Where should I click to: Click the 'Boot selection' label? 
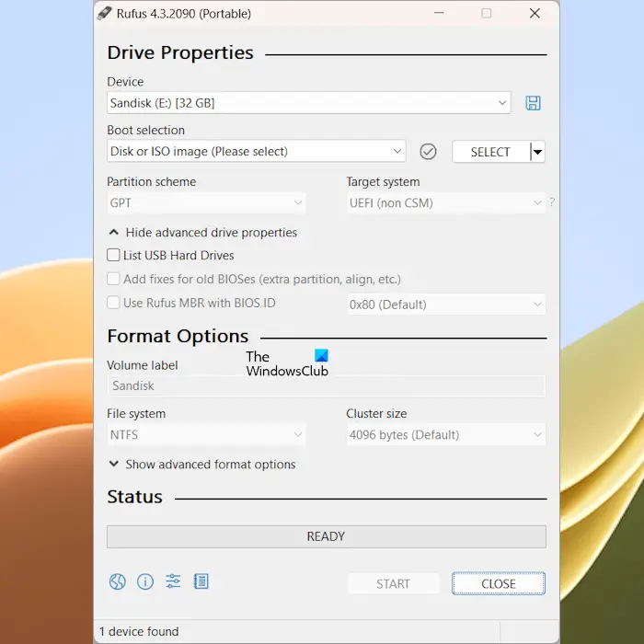click(x=145, y=131)
